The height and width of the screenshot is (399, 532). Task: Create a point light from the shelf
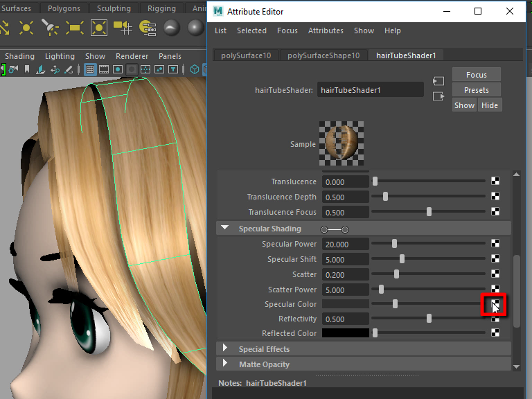(x=26, y=28)
